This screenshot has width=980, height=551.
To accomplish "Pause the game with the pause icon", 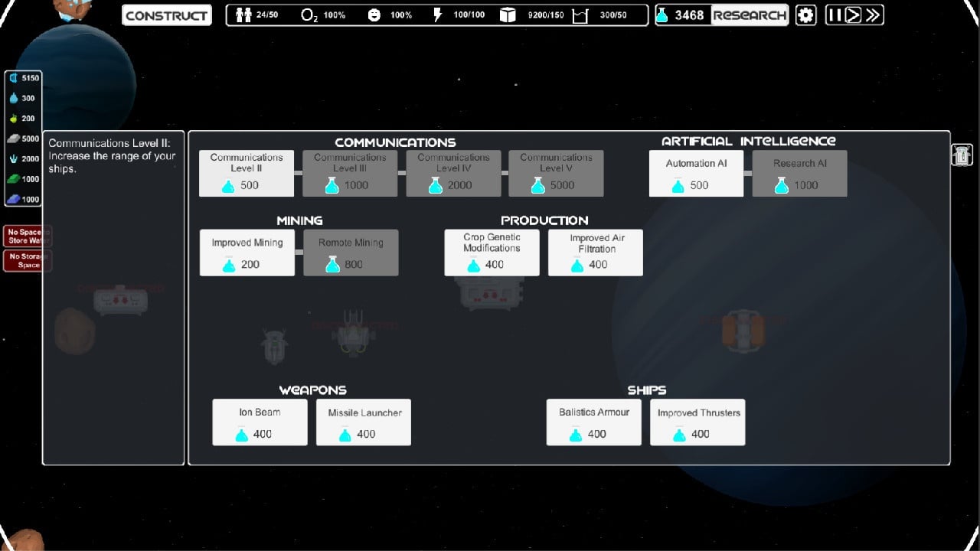I will 835,15.
